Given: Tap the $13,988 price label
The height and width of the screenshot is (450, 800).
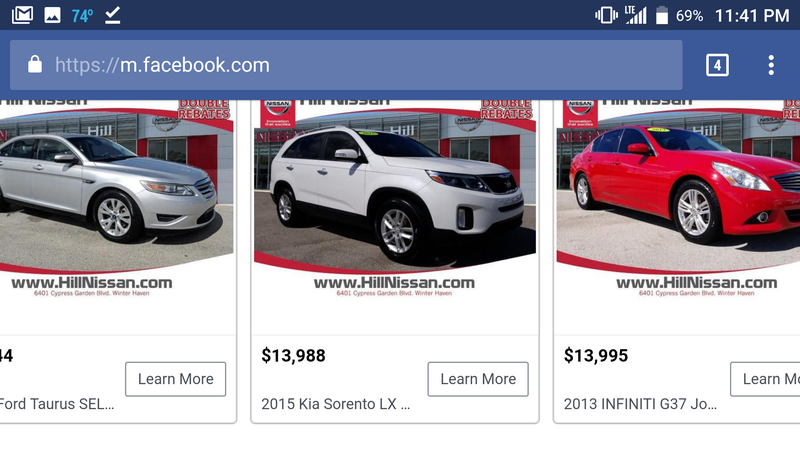Looking at the screenshot, I should 293,356.
